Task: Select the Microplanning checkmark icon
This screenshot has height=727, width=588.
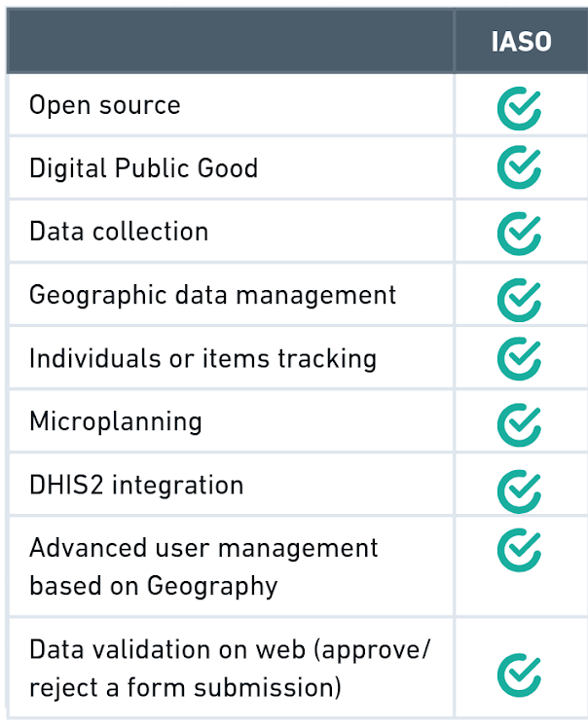Action: [519, 423]
